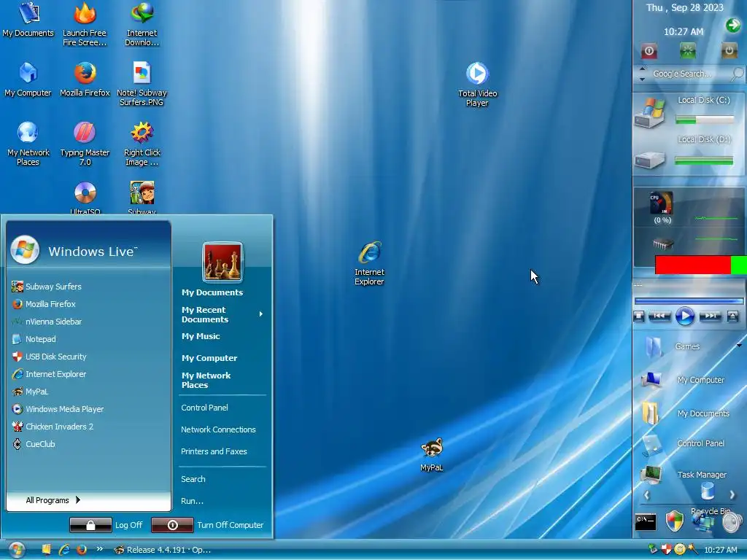
Task: Open Task Manager in sidebar launcher
Action: tap(685, 474)
